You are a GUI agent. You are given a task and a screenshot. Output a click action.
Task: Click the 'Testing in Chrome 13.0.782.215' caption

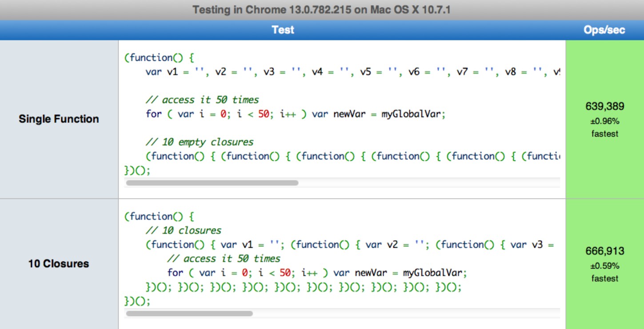tap(322, 9)
